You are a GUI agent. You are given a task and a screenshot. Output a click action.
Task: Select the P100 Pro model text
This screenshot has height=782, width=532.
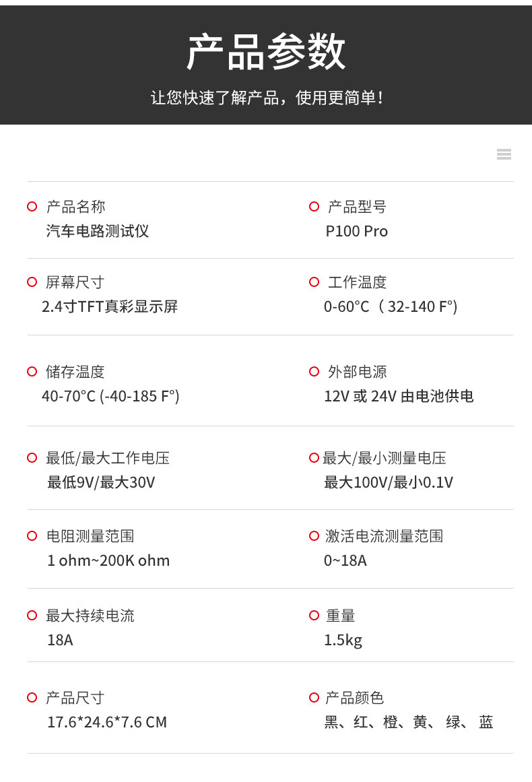coord(356,232)
